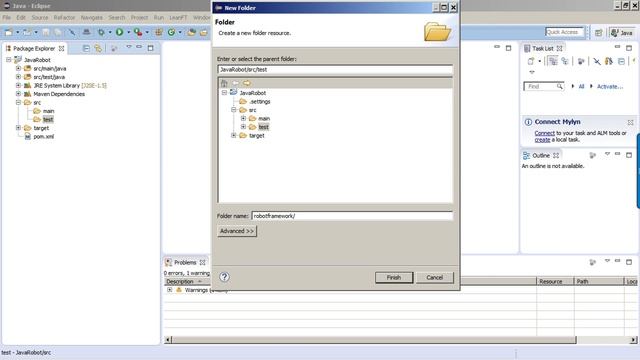Screen dimensions: 640x360
Task: Click the New file wizard toolbar icon
Action: [9, 32]
